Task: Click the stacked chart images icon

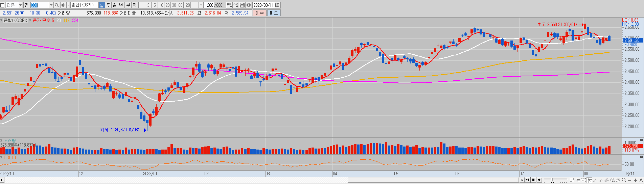Action: point(618,180)
